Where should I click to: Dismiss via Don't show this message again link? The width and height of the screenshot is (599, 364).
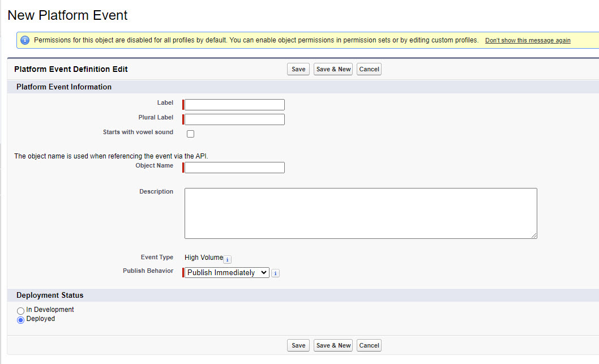(x=528, y=41)
